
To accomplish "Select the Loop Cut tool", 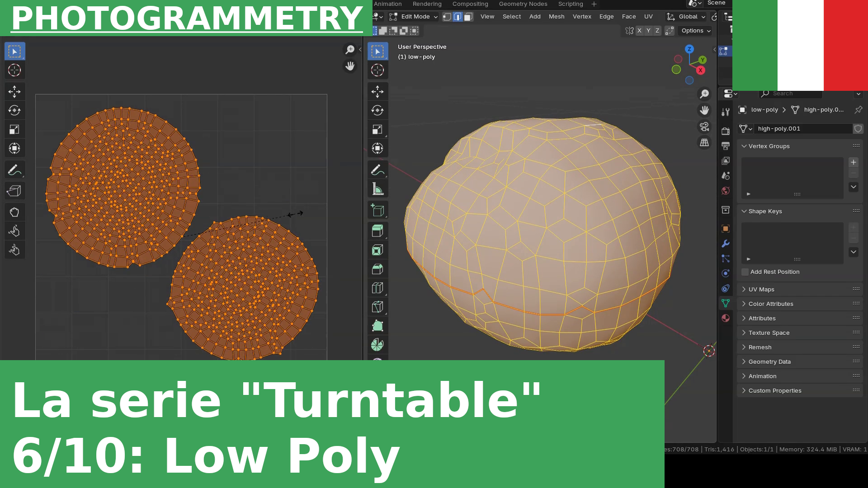I will click(377, 288).
